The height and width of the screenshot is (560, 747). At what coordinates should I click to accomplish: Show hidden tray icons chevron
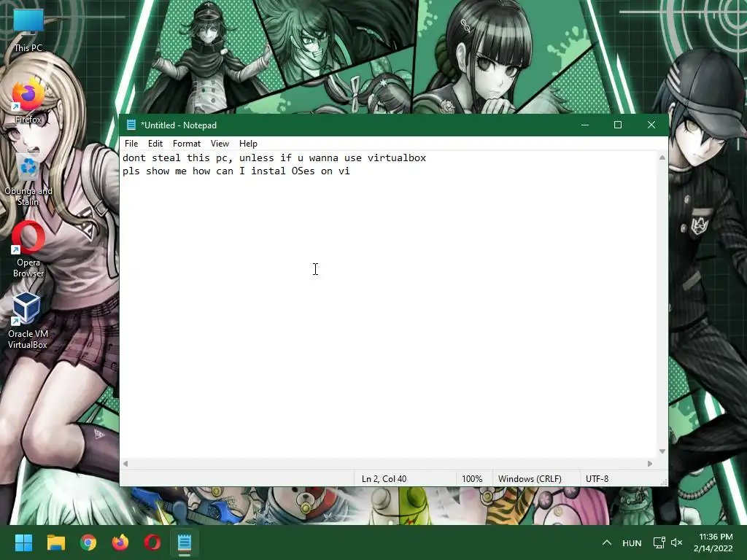(606, 542)
